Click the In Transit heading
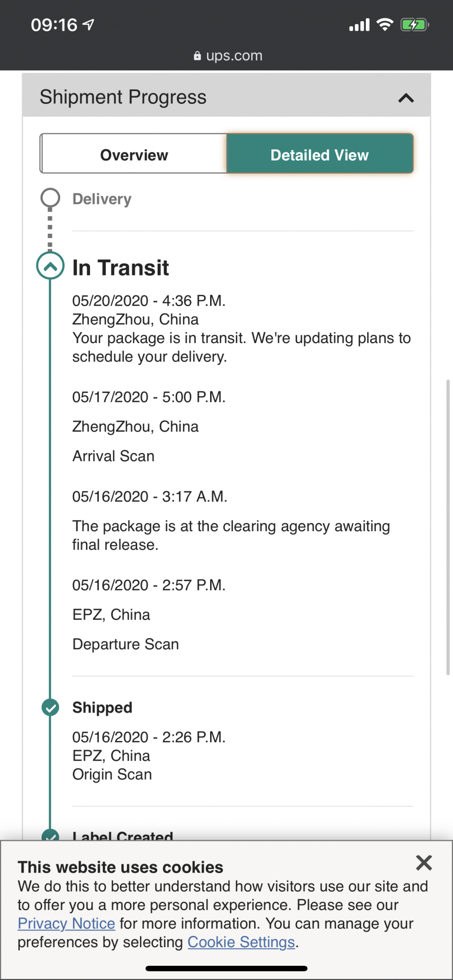The width and height of the screenshot is (453, 980). pos(120,268)
